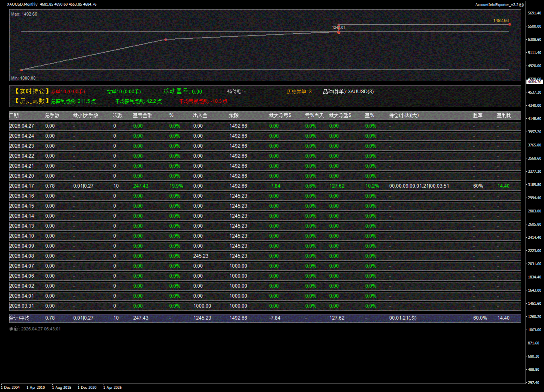Viewport: 544px width, 392px height.
Task: Click the red starting dot on equity curve
Action: coord(22,70)
